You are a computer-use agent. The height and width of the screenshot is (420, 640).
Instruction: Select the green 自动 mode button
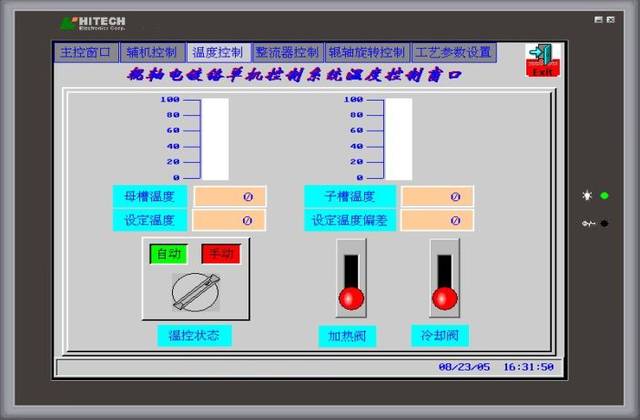[168, 254]
